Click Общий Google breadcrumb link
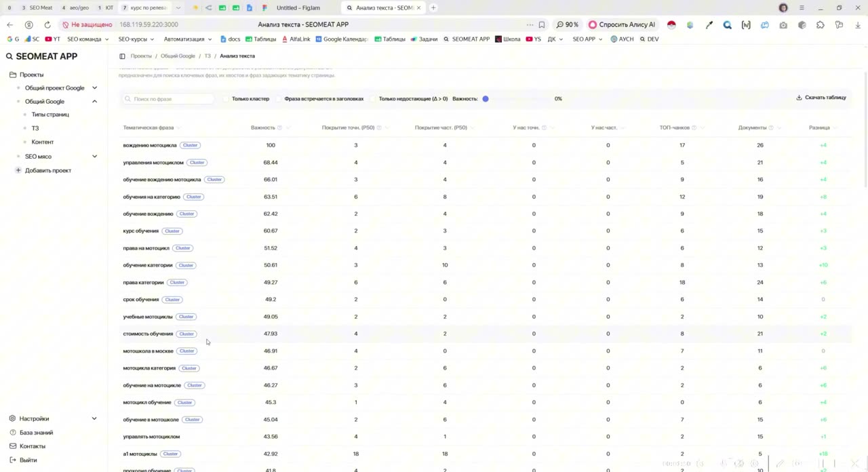Image resolution: width=868 pixels, height=472 pixels. (x=178, y=56)
